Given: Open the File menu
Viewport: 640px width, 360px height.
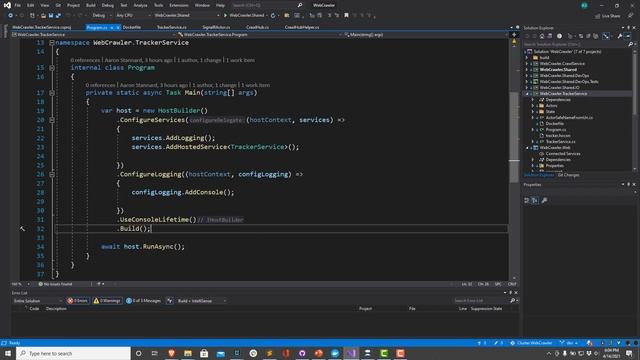Looking at the screenshot, I should pyautogui.click(x=18, y=5).
